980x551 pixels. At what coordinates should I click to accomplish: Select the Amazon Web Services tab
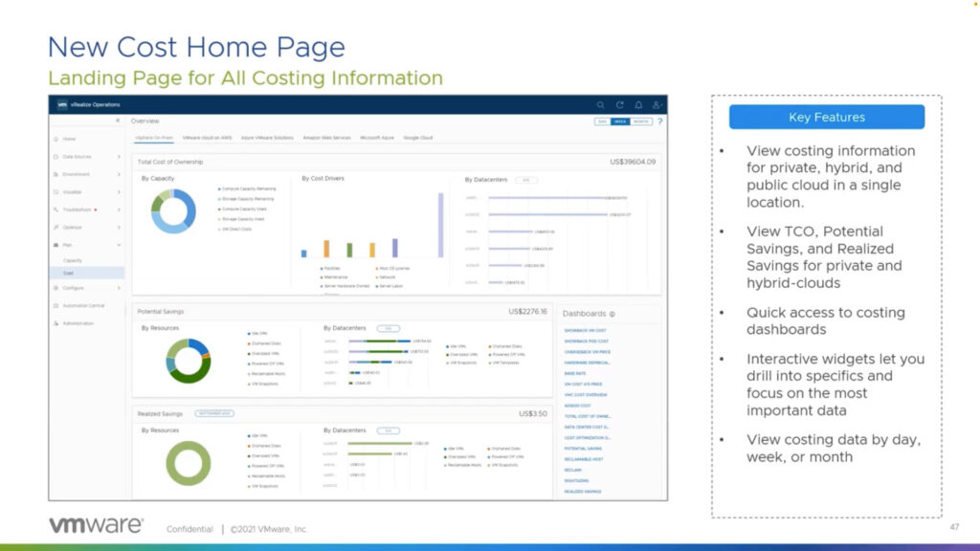pyautogui.click(x=327, y=138)
